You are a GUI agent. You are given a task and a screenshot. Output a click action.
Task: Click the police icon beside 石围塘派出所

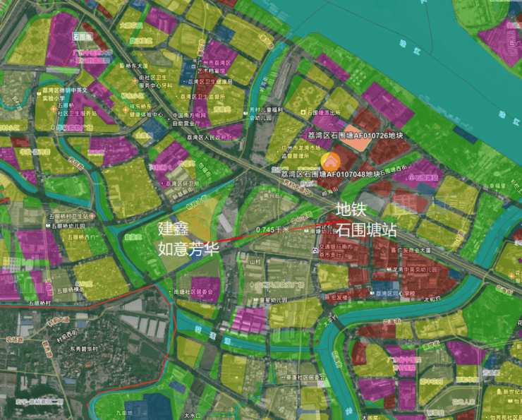pyautogui.click(x=303, y=112)
